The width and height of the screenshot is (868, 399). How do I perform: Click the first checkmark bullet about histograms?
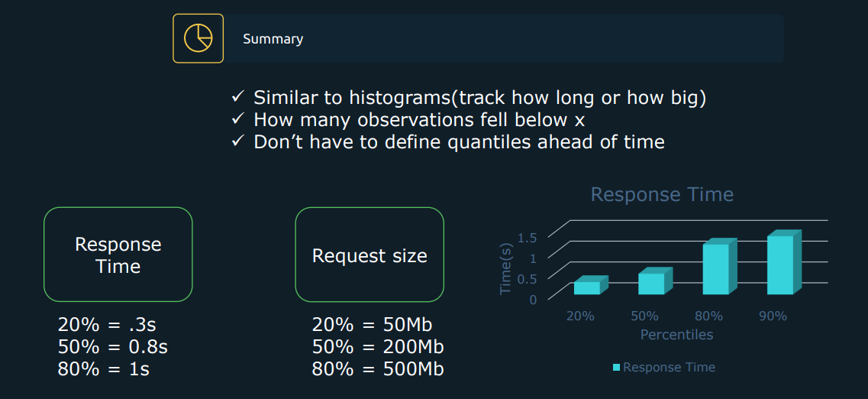pos(238,97)
